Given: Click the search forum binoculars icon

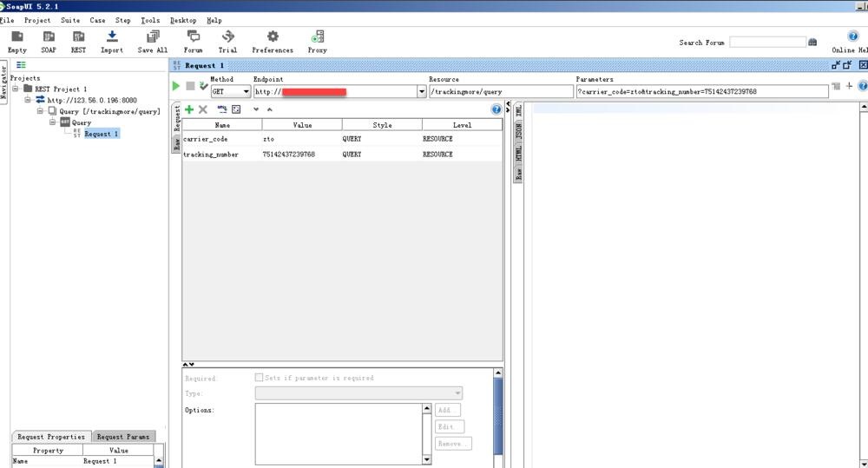Looking at the screenshot, I should click(812, 42).
